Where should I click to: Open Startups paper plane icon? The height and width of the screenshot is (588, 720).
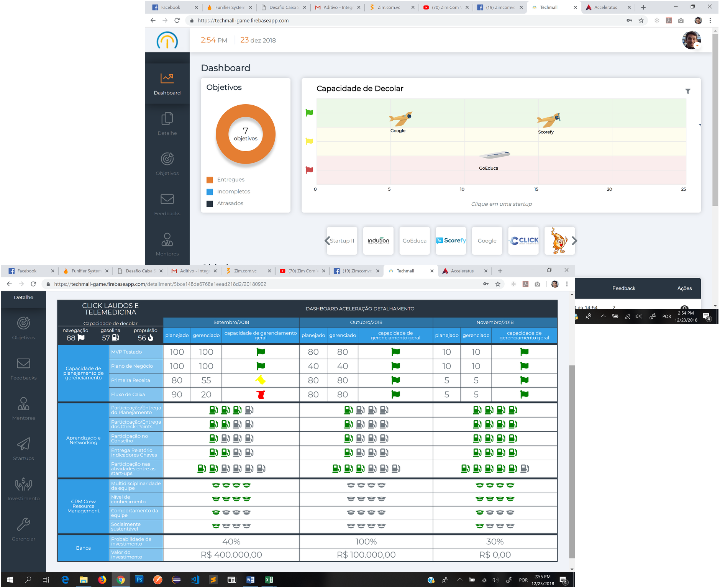tap(23, 449)
